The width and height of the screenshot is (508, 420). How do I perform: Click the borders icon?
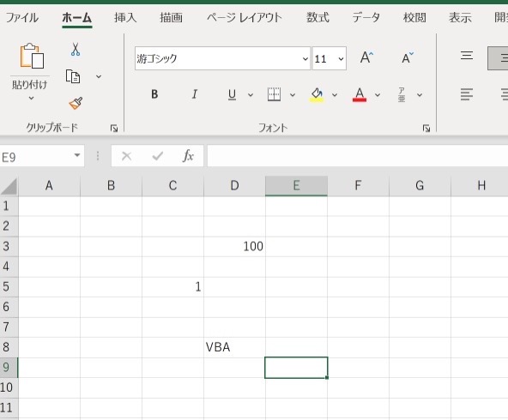coord(274,94)
